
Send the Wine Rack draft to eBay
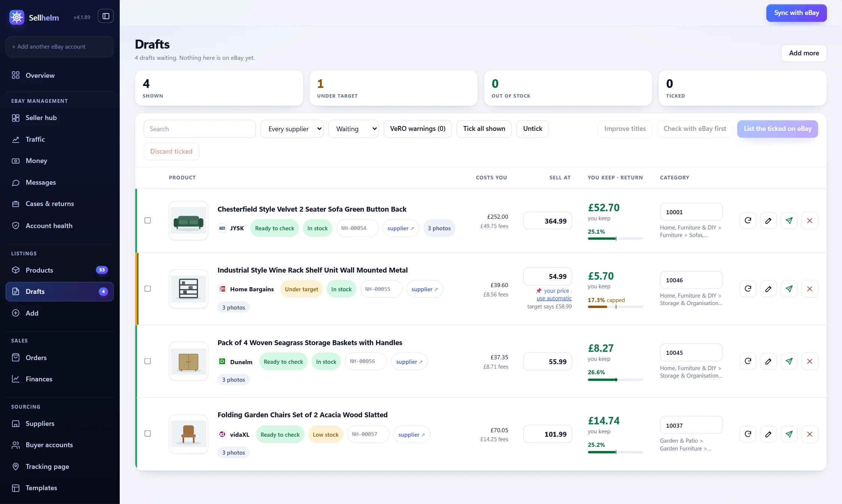point(789,289)
